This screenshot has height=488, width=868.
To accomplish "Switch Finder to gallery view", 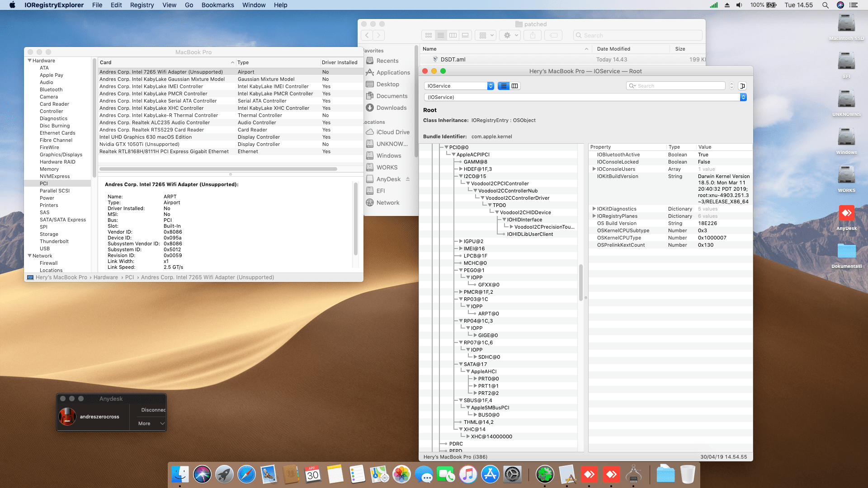I will click(465, 35).
